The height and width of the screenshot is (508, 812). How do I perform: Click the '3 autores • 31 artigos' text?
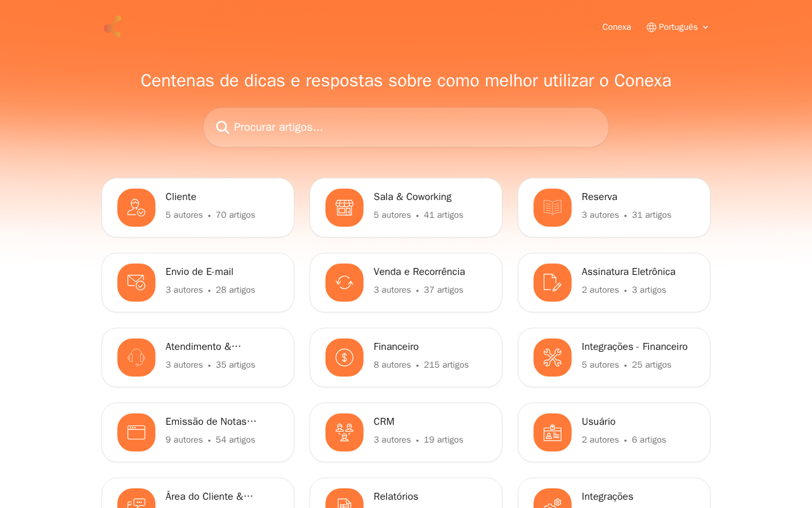[x=626, y=215]
